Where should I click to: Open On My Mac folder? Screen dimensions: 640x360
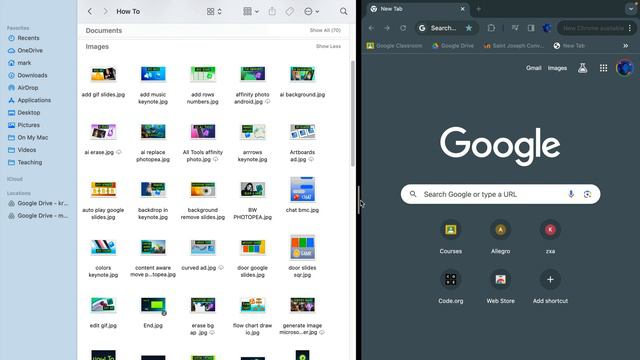[28, 138]
